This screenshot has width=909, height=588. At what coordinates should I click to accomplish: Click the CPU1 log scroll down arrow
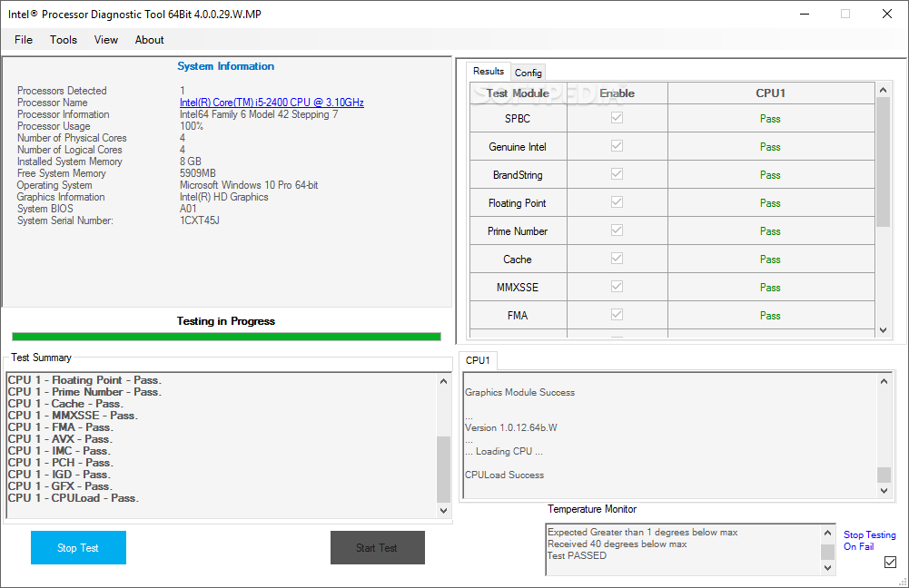coord(884,491)
